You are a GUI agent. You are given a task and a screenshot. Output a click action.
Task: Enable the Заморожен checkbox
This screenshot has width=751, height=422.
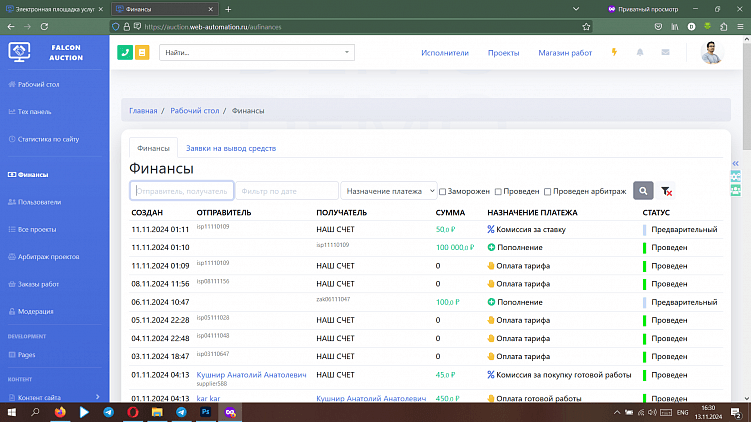(x=443, y=191)
